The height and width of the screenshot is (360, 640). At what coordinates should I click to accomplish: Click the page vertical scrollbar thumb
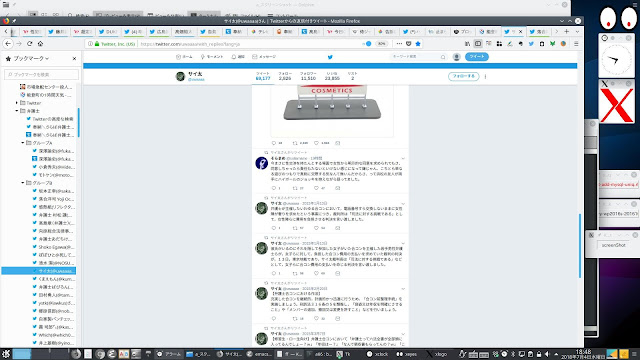(x=580, y=246)
